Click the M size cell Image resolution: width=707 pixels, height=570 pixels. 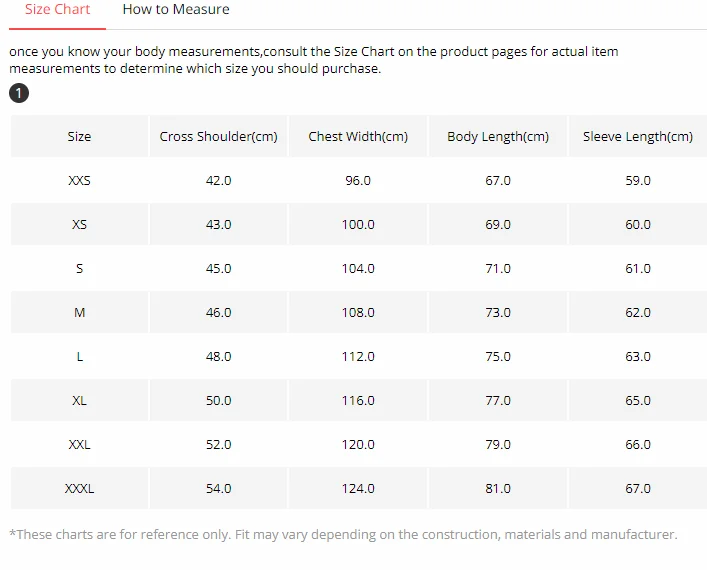pyautogui.click(x=79, y=313)
